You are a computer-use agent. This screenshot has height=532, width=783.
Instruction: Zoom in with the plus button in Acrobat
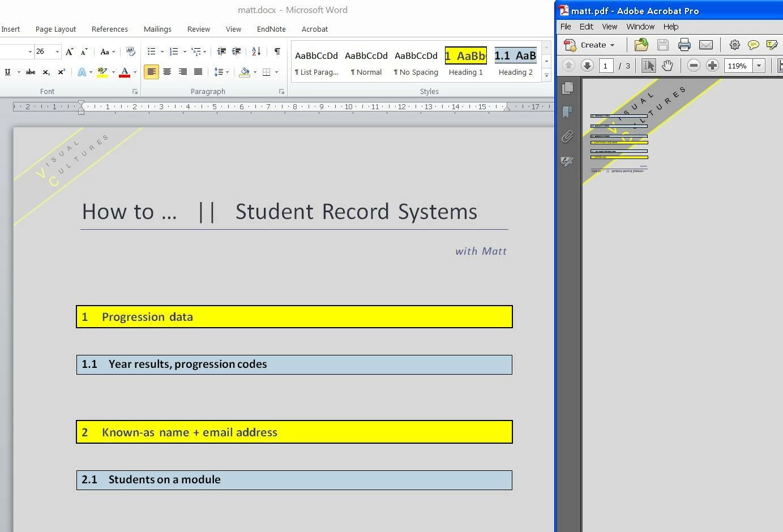click(712, 66)
